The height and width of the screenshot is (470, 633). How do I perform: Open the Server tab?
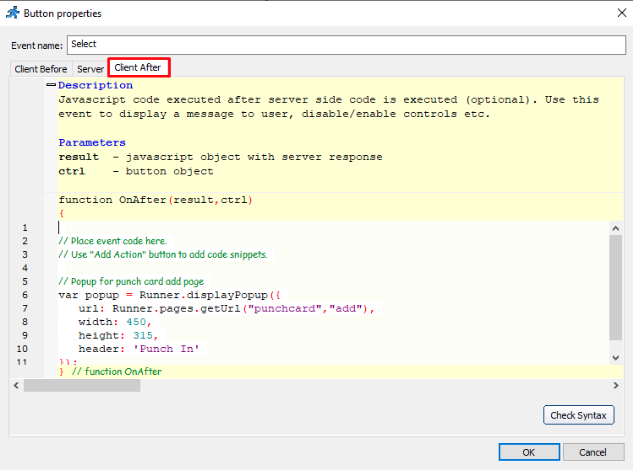tap(90, 68)
